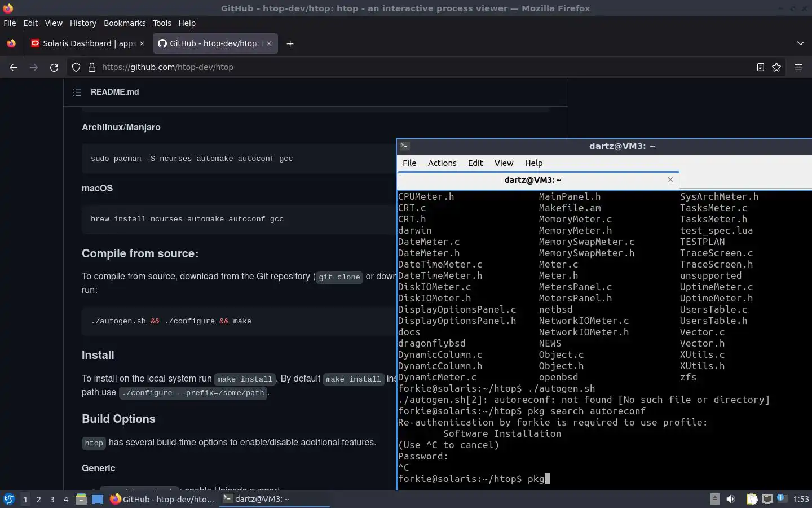Close the GitHub htop-dev/htop tab

click(x=269, y=43)
